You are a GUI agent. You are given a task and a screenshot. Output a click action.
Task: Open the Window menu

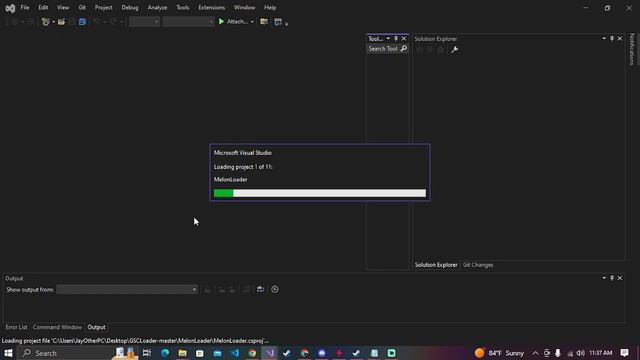coord(244,7)
